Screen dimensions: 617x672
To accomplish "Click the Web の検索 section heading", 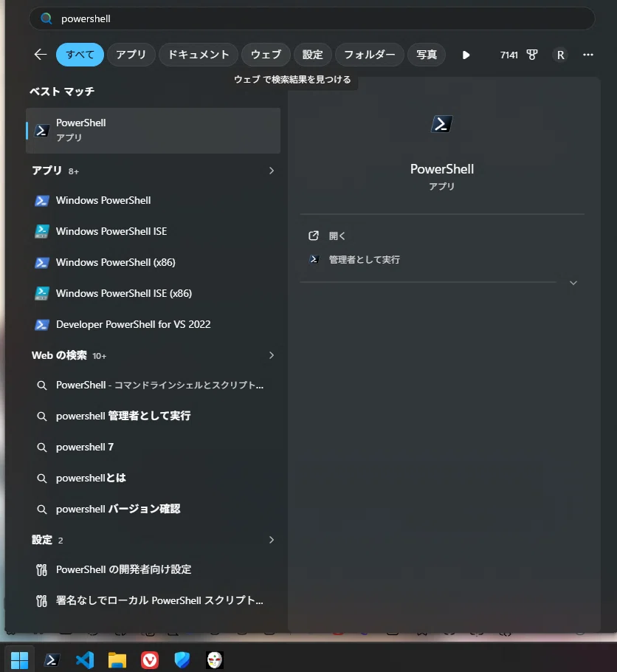I will click(x=69, y=355).
